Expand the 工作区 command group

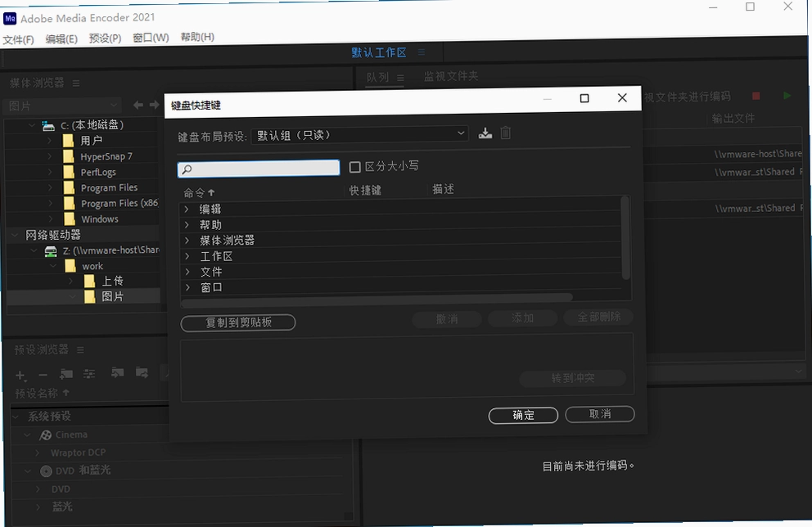[187, 256]
